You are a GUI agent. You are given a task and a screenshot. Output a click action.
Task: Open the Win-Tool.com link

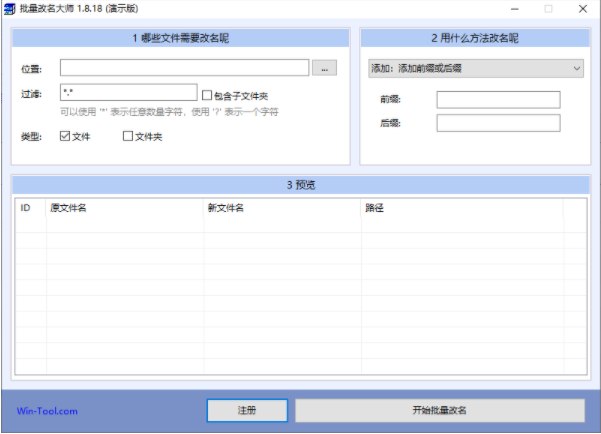tap(47, 411)
